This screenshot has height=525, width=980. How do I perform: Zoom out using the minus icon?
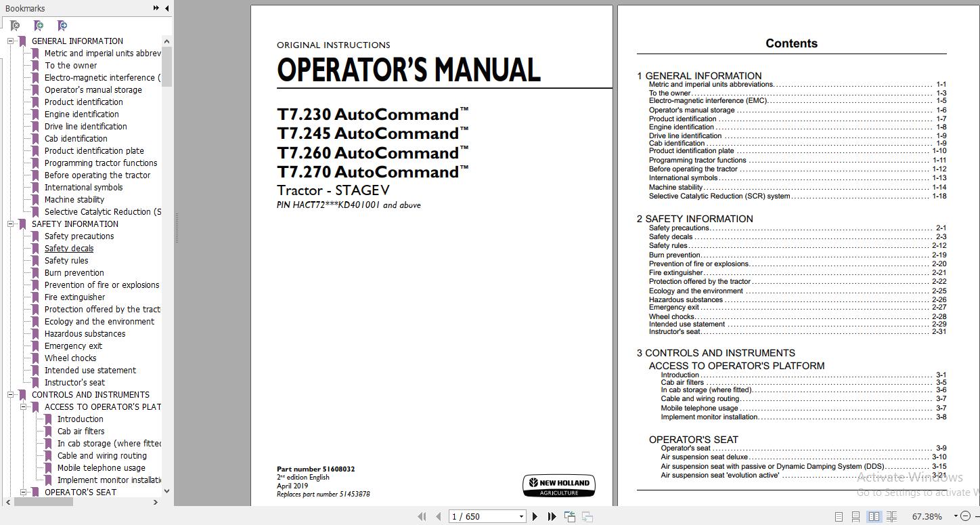click(x=964, y=516)
